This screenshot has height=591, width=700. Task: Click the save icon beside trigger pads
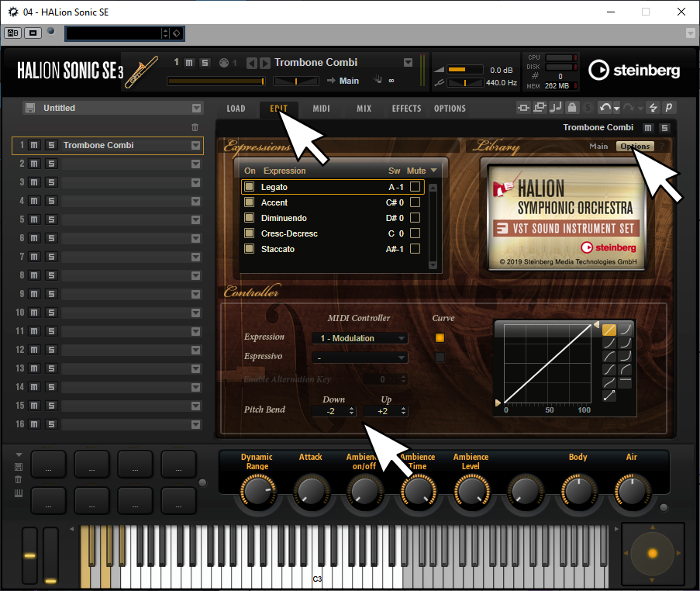(x=19, y=467)
